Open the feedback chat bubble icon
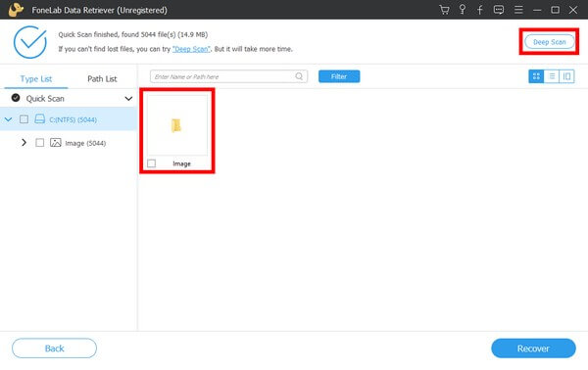 pos(499,10)
